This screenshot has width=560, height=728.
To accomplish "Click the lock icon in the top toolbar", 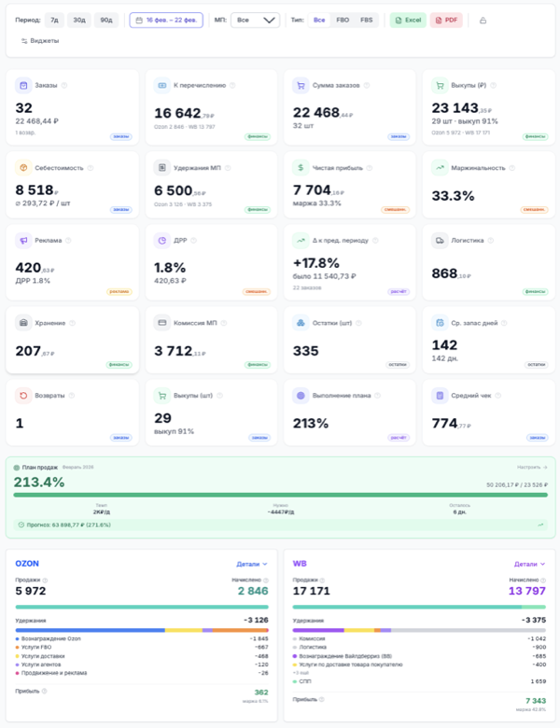I will (483, 20).
